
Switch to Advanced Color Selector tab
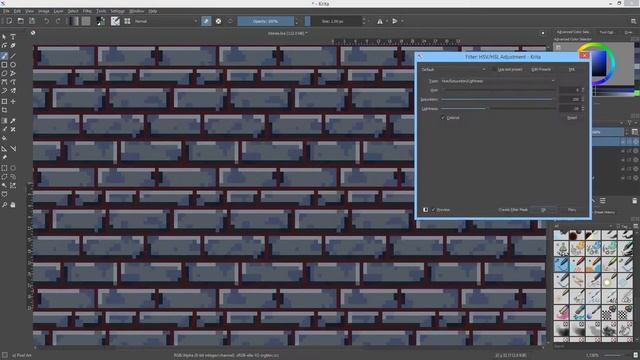click(573, 32)
